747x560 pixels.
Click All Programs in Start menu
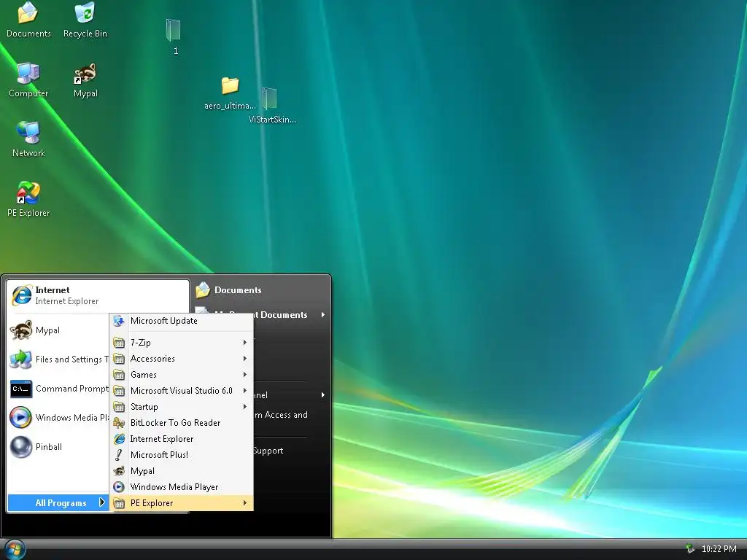click(x=58, y=503)
